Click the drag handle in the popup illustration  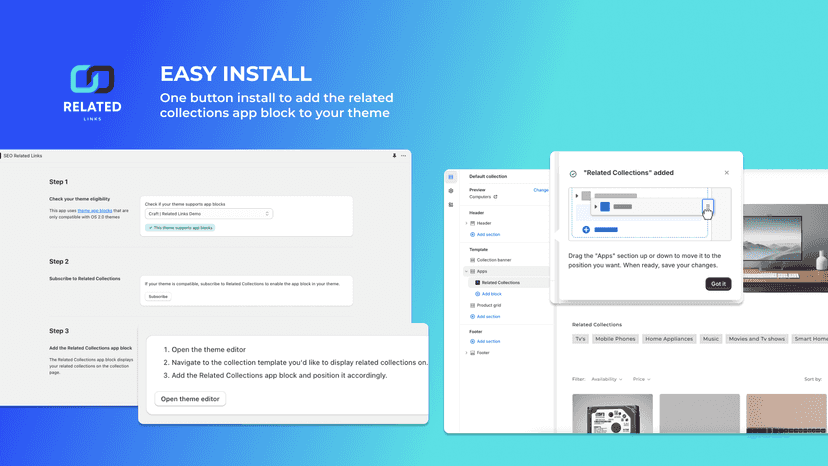pos(708,207)
